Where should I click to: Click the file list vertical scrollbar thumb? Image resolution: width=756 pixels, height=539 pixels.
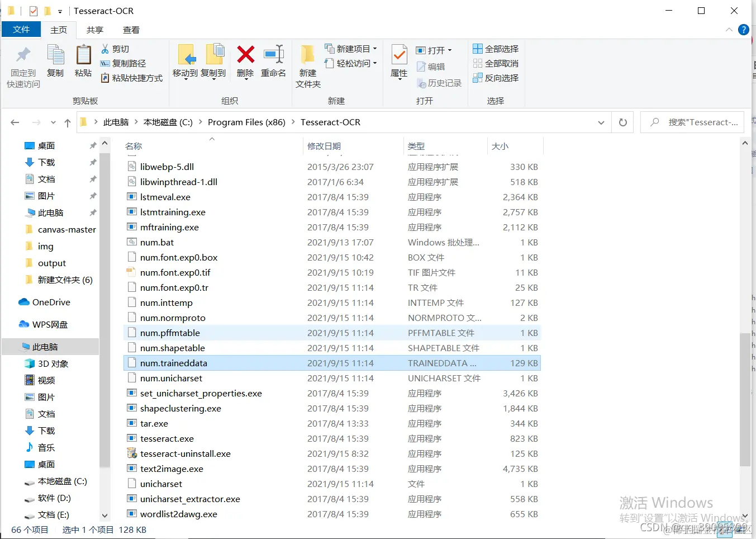745,400
